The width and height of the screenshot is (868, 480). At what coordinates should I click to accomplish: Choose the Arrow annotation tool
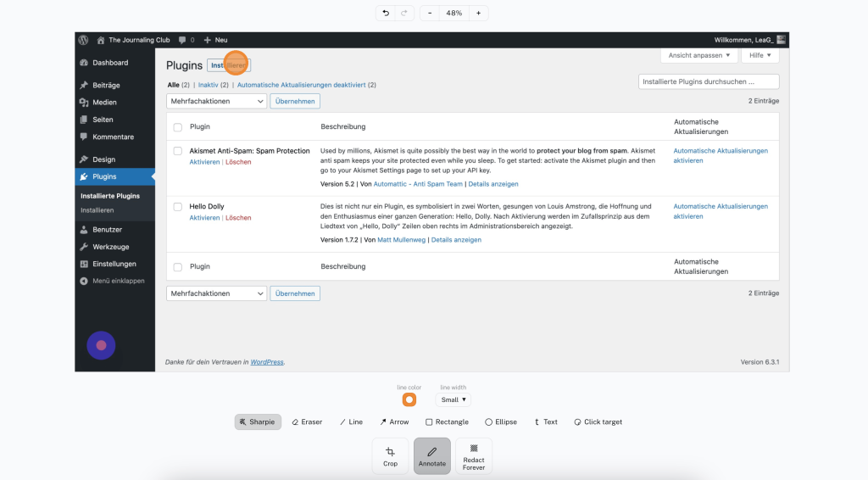pyautogui.click(x=394, y=421)
